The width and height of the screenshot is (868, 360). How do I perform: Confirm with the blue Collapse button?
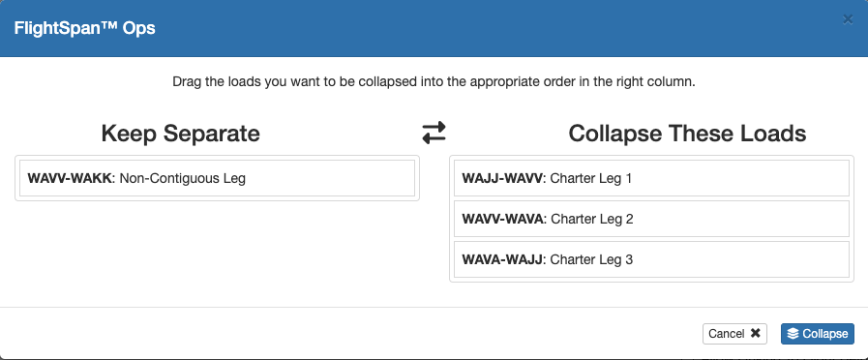pos(817,334)
